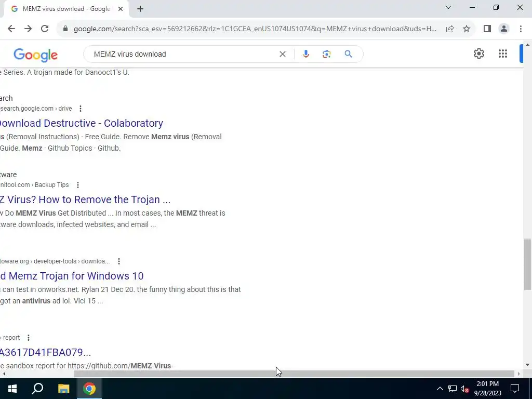Show hidden system tray icons
532x399 pixels.
[440, 389]
